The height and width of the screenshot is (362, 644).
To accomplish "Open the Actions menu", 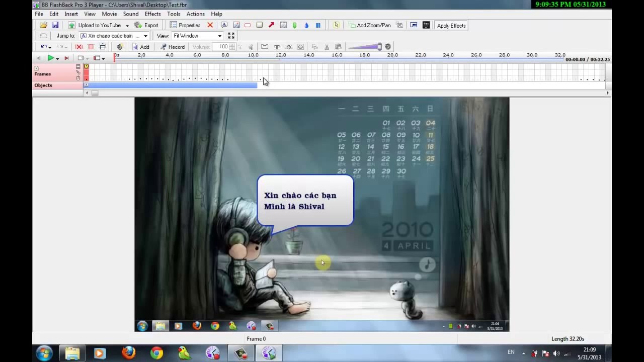I will click(x=195, y=14).
